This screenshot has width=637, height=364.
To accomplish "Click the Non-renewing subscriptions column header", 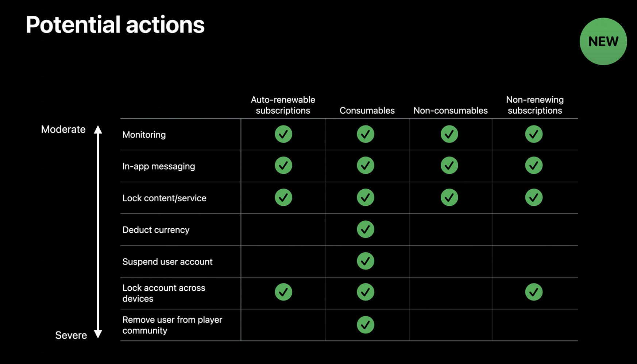I will click(535, 105).
